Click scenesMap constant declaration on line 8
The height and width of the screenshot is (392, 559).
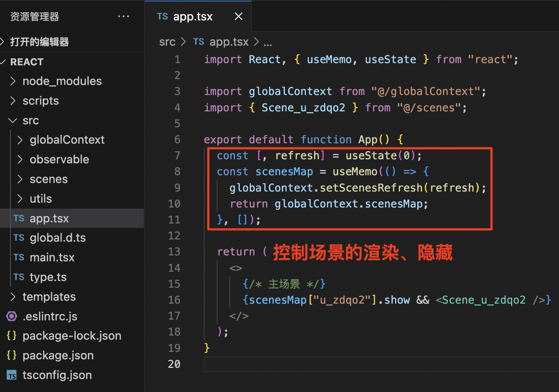coord(284,171)
